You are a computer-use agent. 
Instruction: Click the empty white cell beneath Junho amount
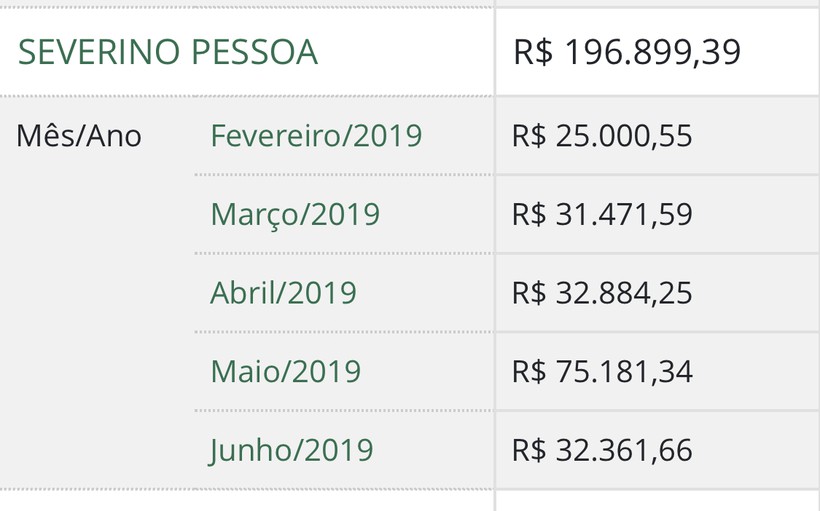[657, 501]
